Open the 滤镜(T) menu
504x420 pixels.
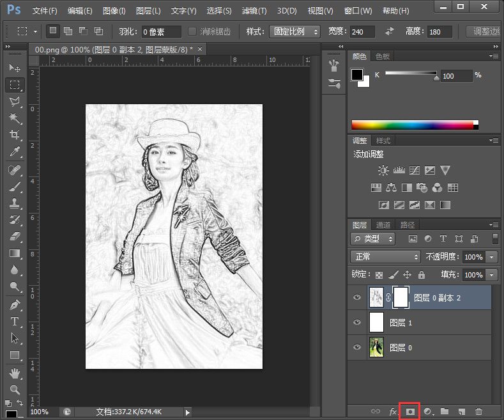[x=254, y=11]
